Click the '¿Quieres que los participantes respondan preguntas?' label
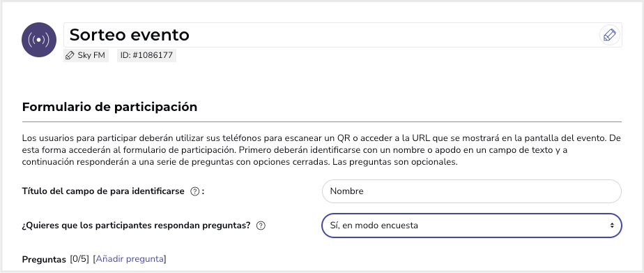Screen dimensions: 644x273 pos(136,226)
